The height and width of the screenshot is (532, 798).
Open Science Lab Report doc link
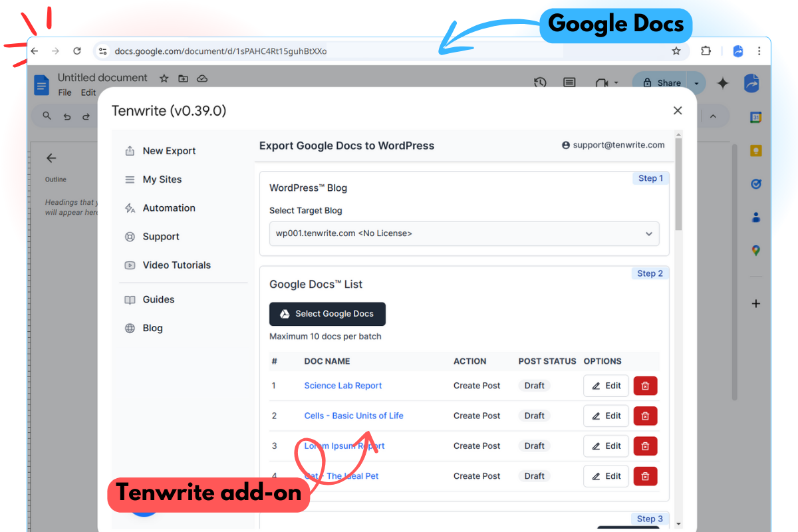click(343, 386)
